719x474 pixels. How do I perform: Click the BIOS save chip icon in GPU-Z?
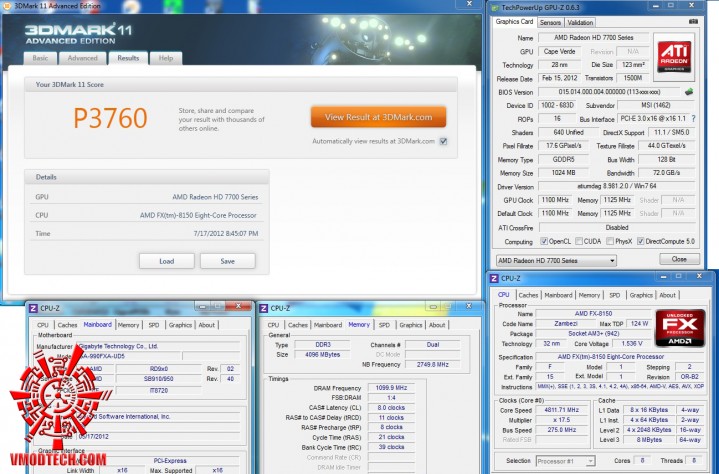click(x=689, y=92)
